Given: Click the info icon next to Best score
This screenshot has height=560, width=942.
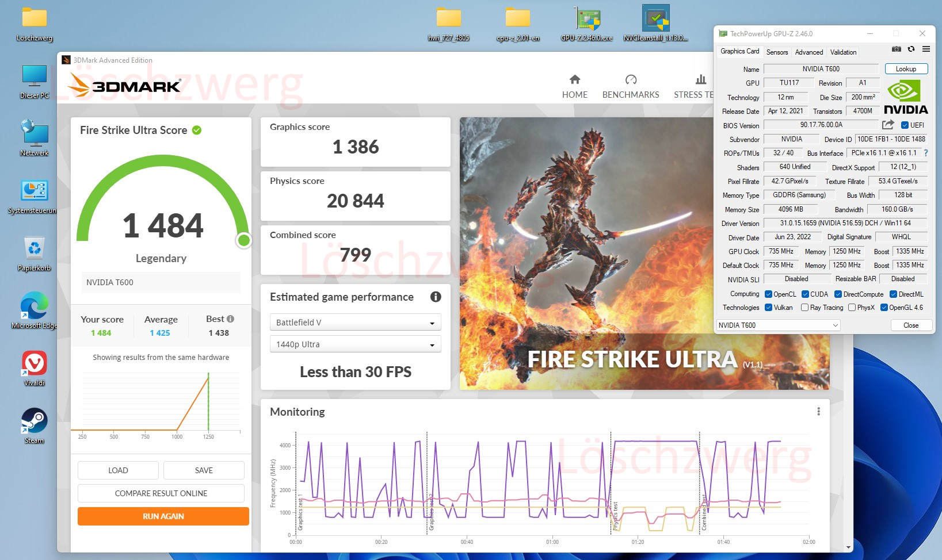Looking at the screenshot, I should tap(231, 319).
